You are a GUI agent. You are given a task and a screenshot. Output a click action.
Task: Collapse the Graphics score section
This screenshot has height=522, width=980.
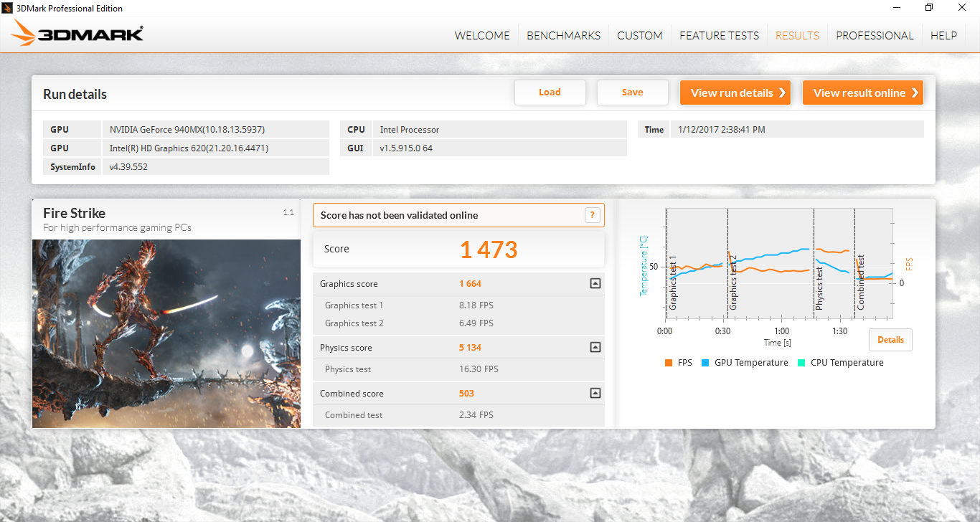(x=595, y=284)
